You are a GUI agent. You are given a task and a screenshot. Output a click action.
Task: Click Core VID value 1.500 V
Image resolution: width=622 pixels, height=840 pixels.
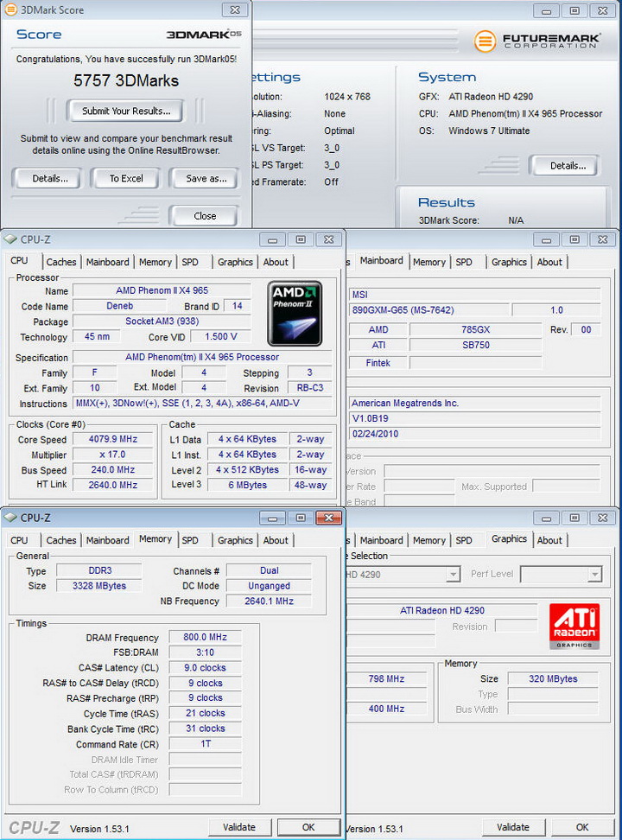pyautogui.click(x=221, y=336)
